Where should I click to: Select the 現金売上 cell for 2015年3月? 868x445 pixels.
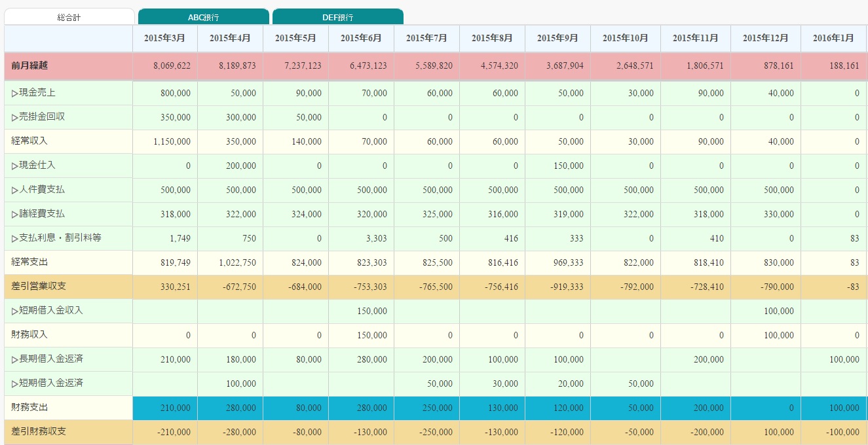[x=164, y=94]
